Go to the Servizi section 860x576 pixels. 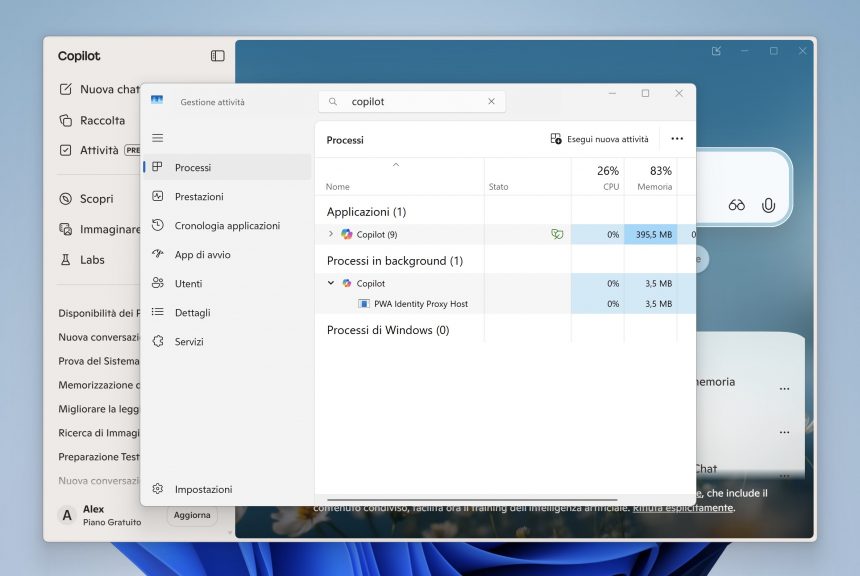tap(189, 342)
